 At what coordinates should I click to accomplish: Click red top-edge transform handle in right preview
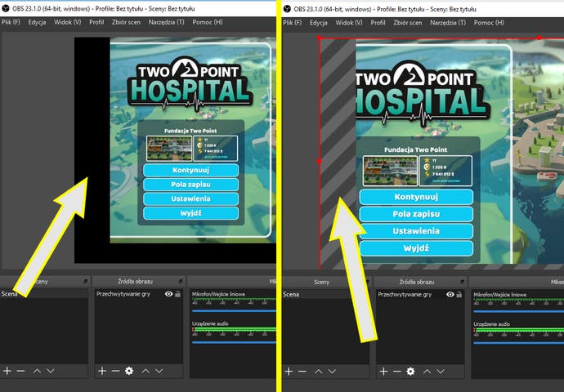pyautogui.click(x=539, y=38)
